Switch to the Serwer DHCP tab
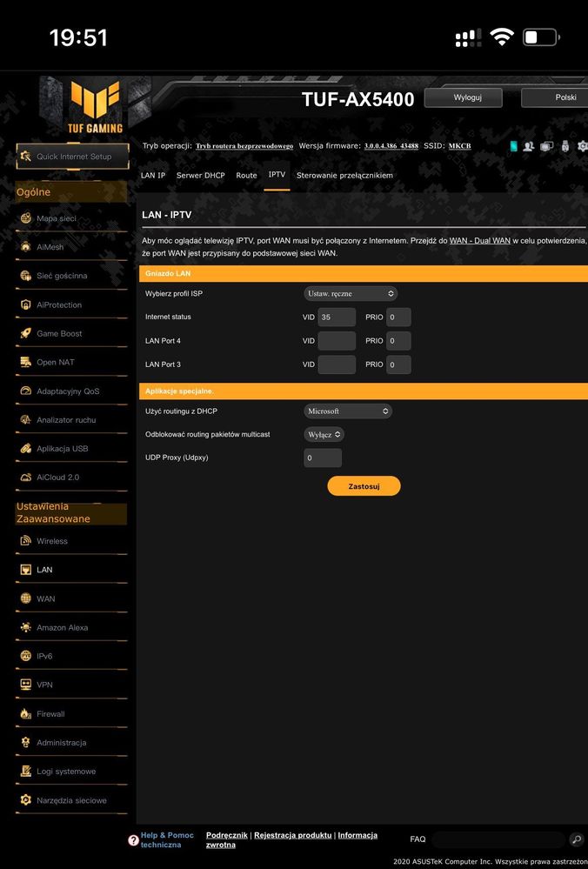Screen dimensions: 588x869 (x=200, y=176)
